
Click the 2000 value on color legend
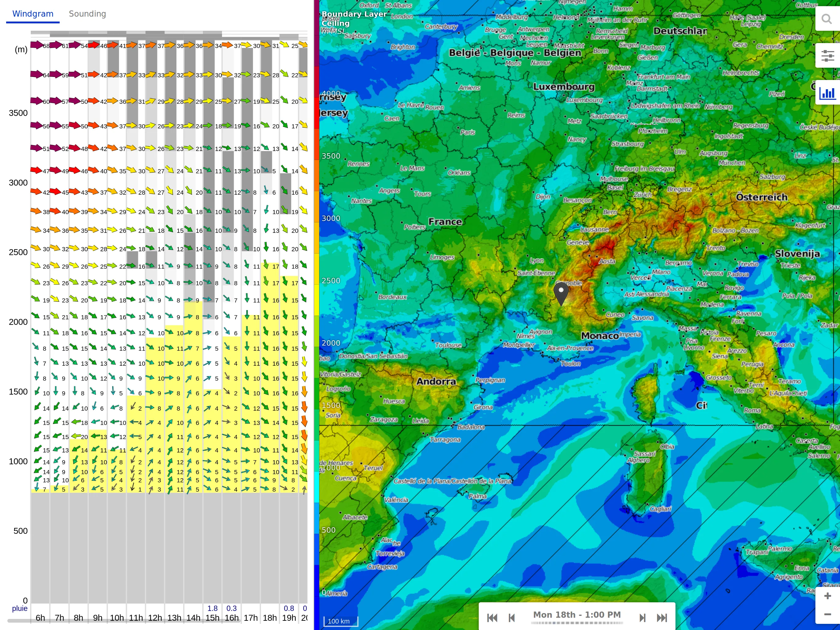(331, 343)
